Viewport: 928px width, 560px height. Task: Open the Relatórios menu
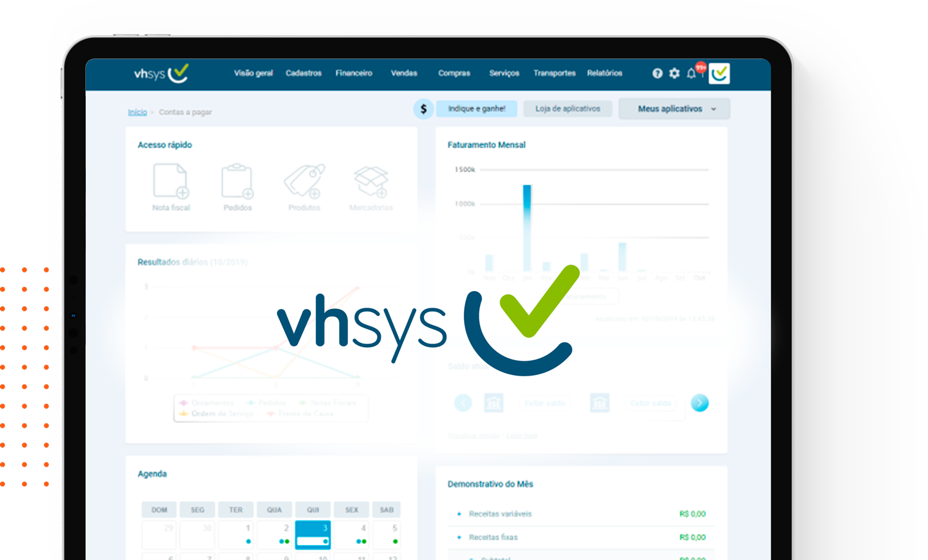(x=605, y=73)
